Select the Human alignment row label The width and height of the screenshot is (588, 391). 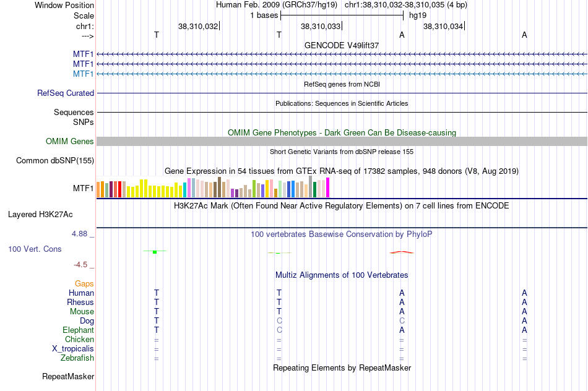pyautogui.click(x=81, y=293)
